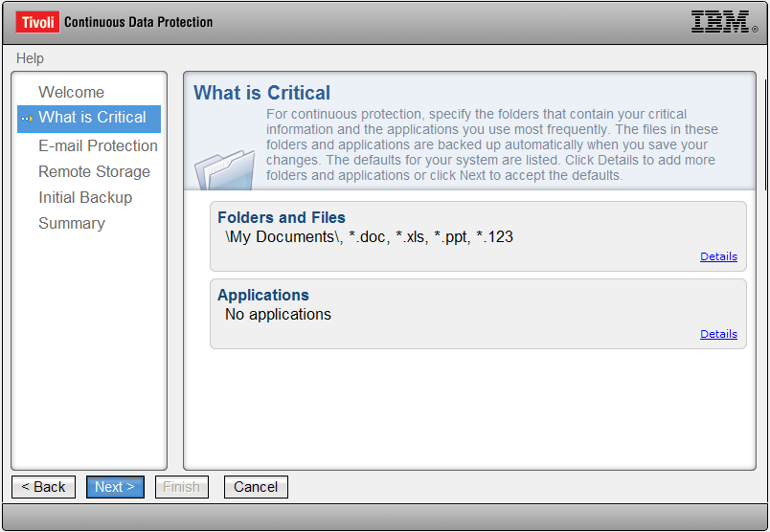This screenshot has height=532, width=770.
Task: Go back with the Back button
Action: pyautogui.click(x=44, y=487)
